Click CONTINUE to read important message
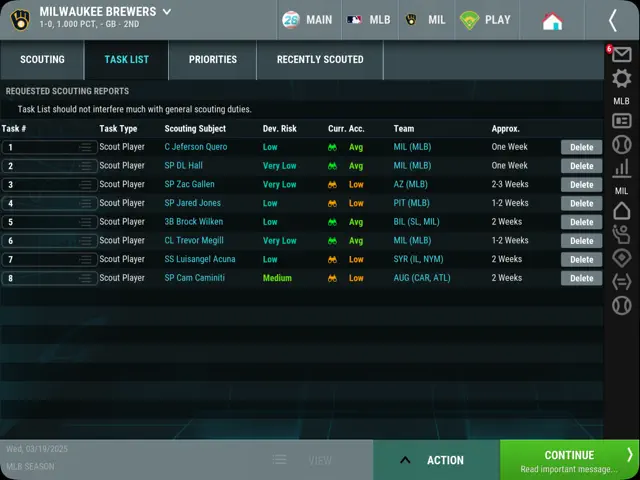Image resolution: width=640 pixels, height=480 pixels. tap(569, 460)
